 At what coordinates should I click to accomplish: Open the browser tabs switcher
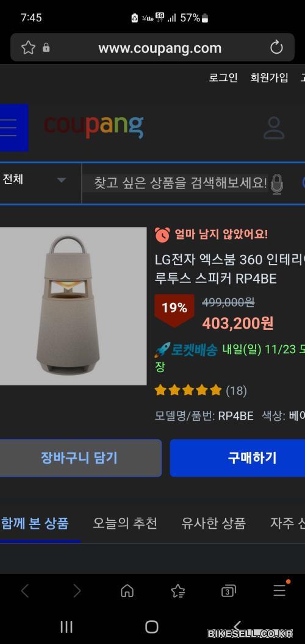click(x=229, y=591)
